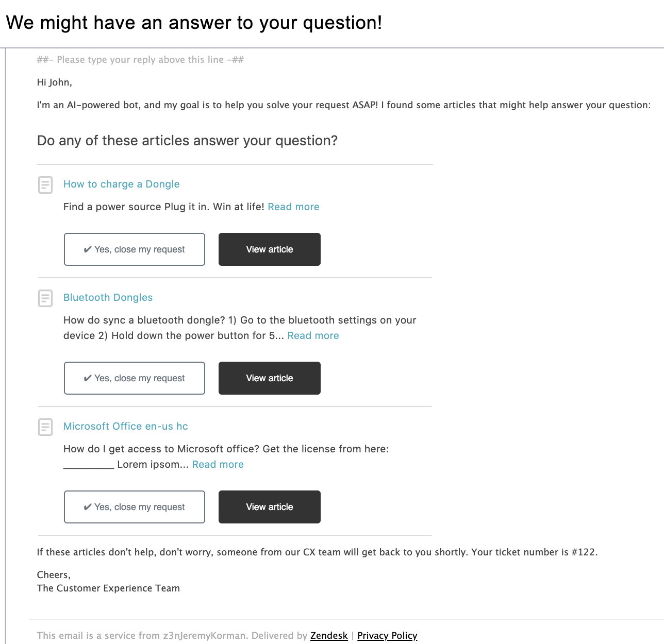Image resolution: width=664 pixels, height=644 pixels.
Task: View article for Bluetooth Dongles
Action: [x=270, y=378]
